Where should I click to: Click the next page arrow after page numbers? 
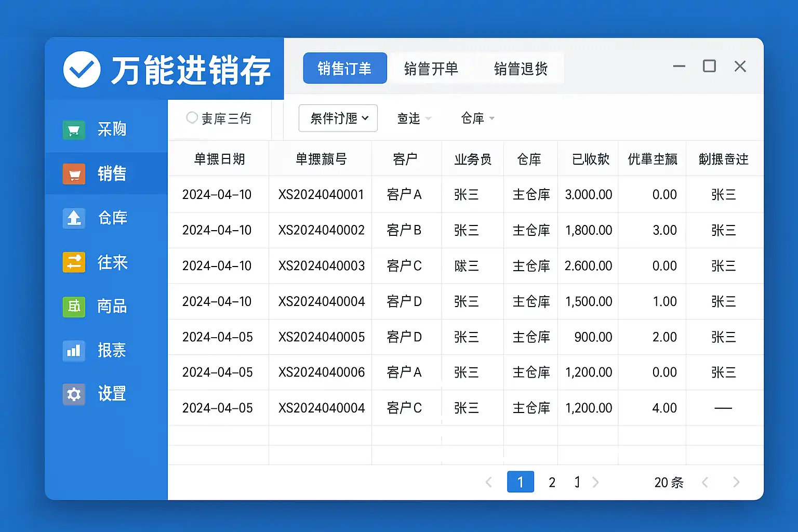point(596,483)
